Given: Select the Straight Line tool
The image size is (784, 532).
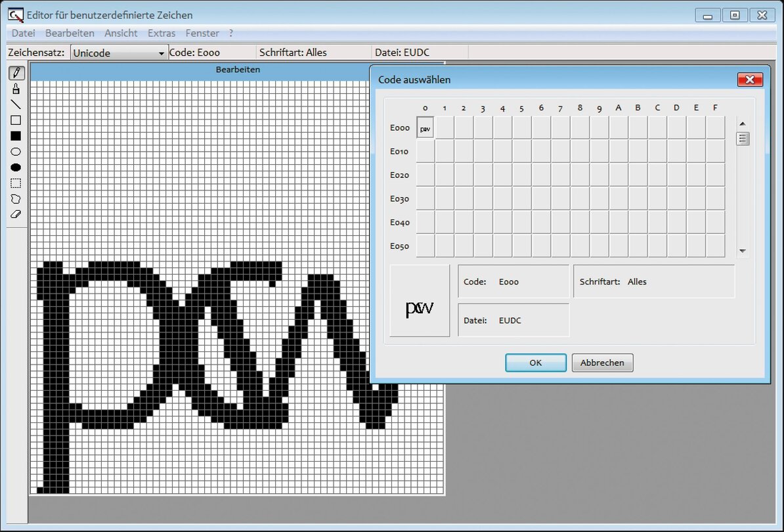Looking at the screenshot, I should coord(16,104).
